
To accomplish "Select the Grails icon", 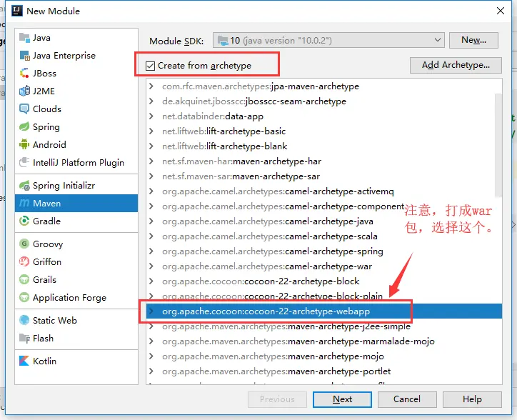I will 24,279.
